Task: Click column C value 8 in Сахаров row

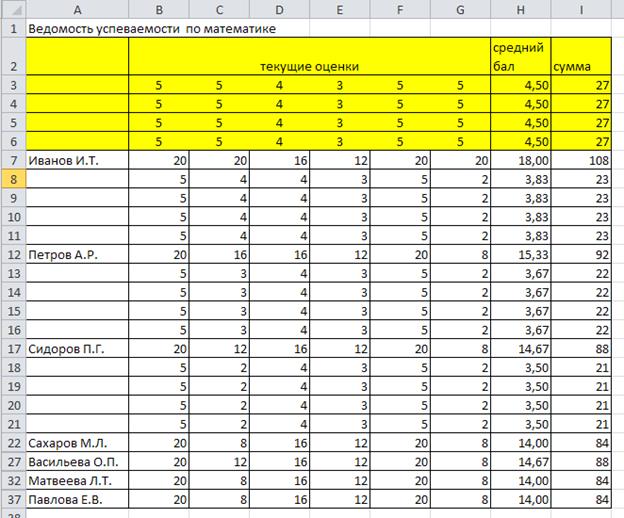Action: (x=219, y=443)
